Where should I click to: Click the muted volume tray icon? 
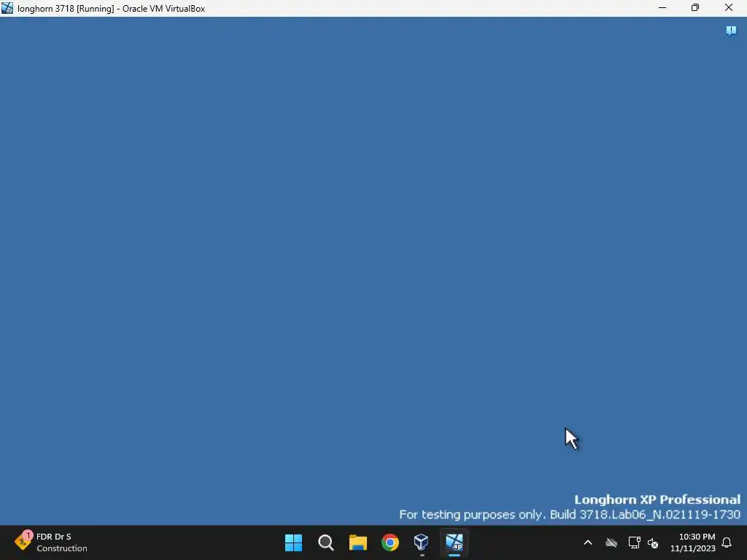coord(653,542)
